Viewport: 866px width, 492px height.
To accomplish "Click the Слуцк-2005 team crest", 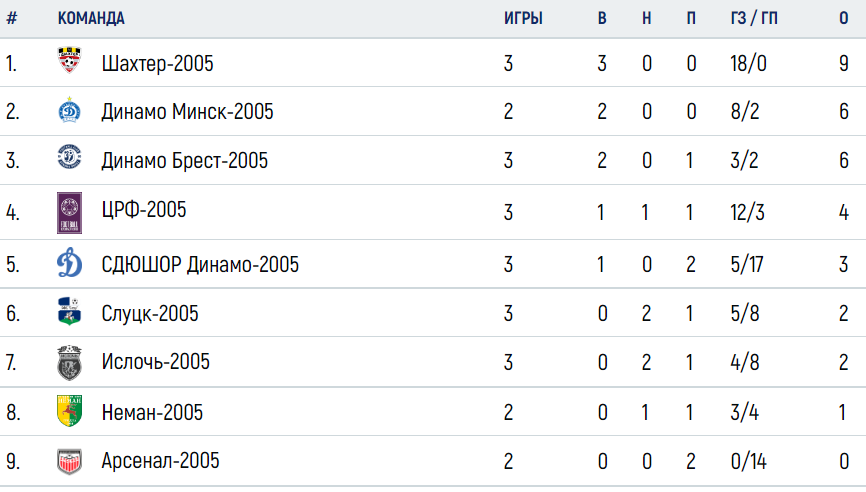I will (x=70, y=311).
